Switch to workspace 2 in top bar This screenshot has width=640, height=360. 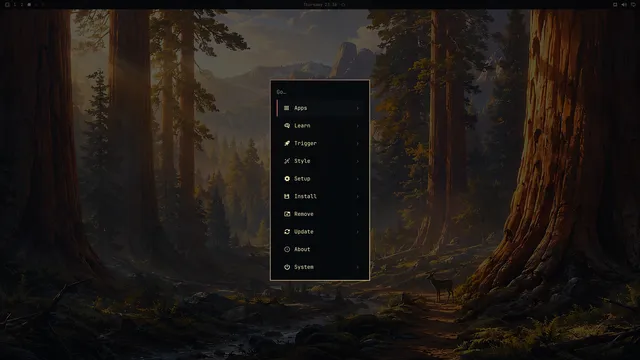coord(22,4)
